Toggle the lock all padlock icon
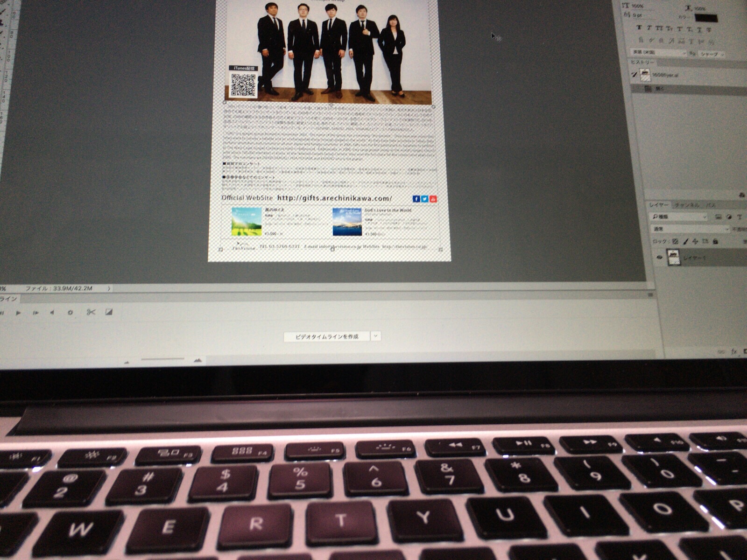747x560 pixels. coord(715,241)
